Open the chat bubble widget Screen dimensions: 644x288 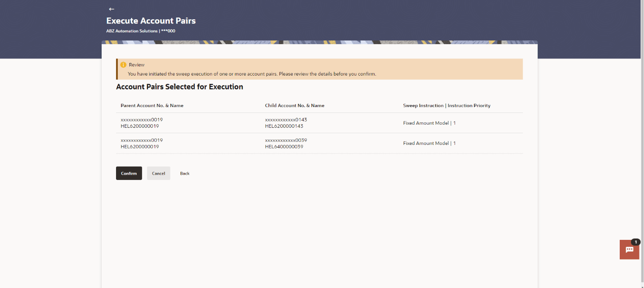629,250
